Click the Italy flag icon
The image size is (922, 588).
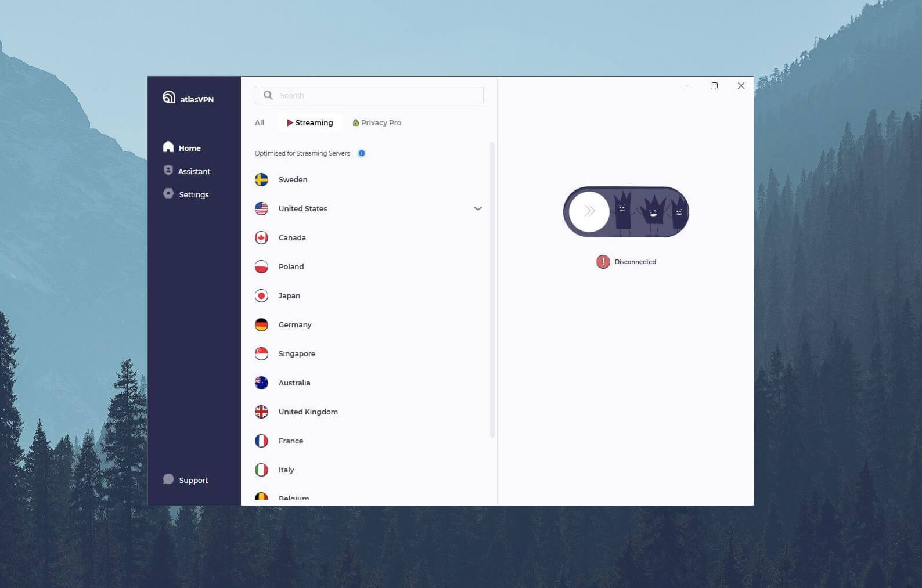pyautogui.click(x=262, y=470)
